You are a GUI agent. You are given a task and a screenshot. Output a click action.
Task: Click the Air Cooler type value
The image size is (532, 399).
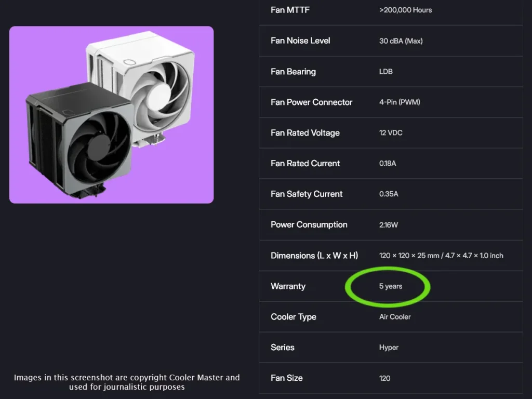[395, 317]
